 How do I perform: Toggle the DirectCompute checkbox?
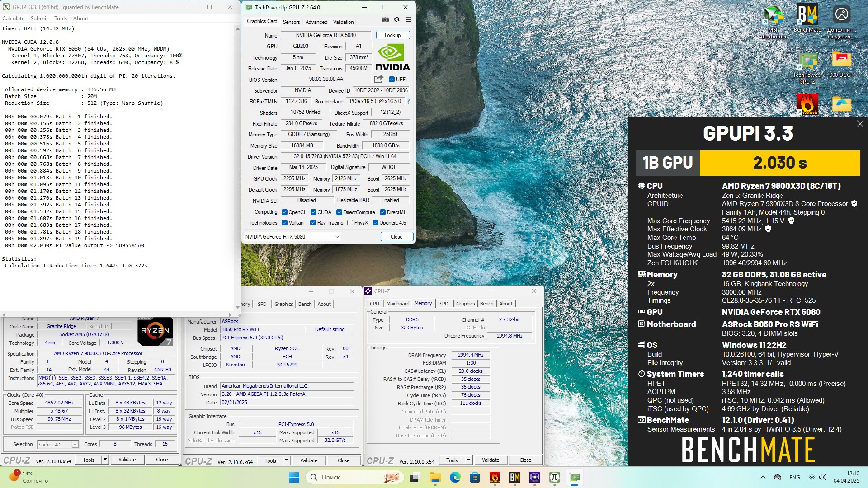[339, 212]
